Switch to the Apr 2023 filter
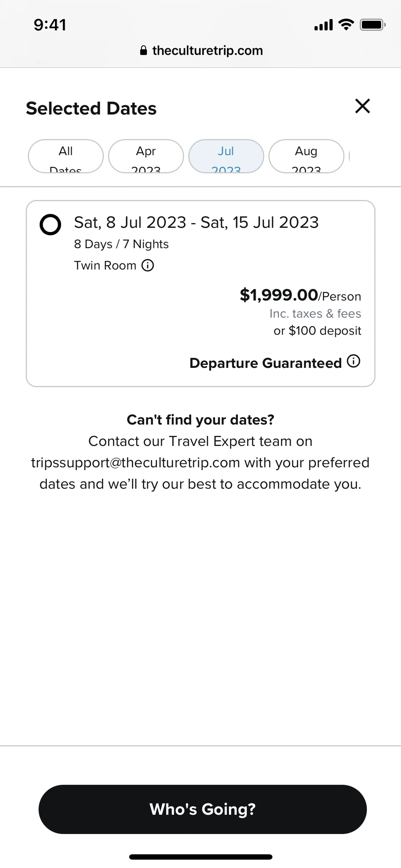The image size is (401, 868). [146, 156]
